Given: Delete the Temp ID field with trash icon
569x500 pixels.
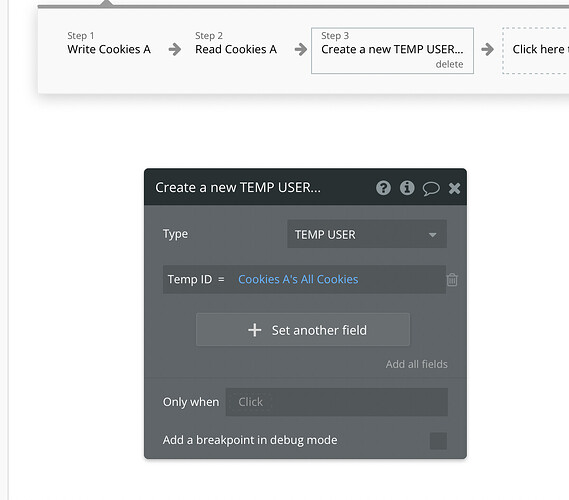Looking at the screenshot, I should click(452, 279).
